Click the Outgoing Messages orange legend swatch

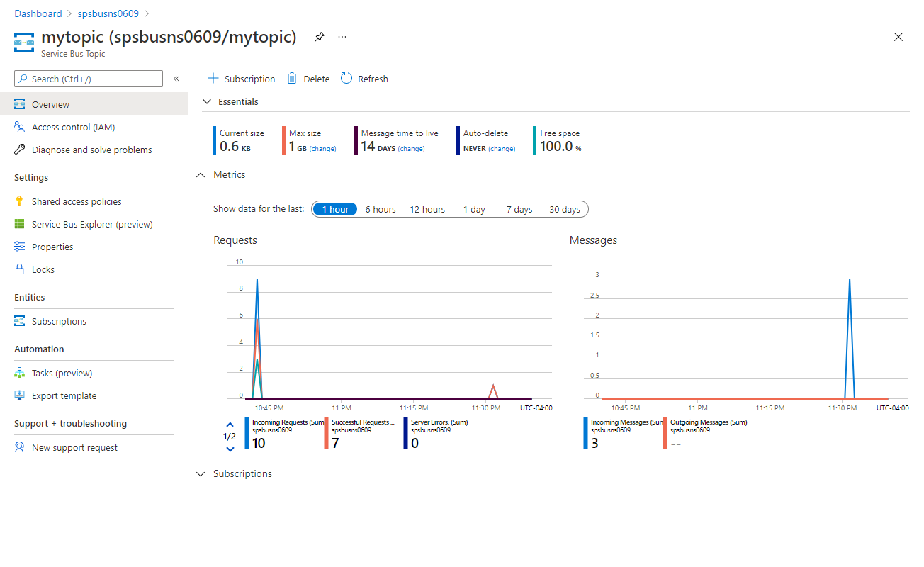[665, 433]
